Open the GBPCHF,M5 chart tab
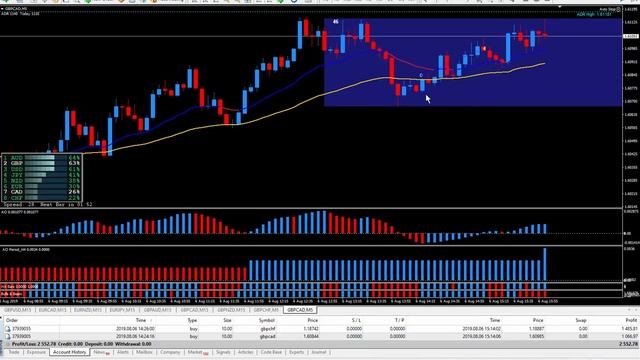The width and height of the screenshot is (640, 360). (x=266, y=310)
